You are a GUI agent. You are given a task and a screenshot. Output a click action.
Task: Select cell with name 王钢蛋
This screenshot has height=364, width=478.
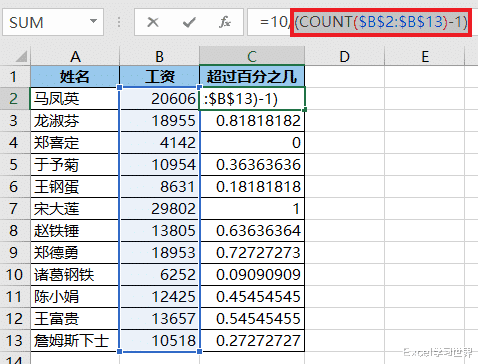point(75,187)
